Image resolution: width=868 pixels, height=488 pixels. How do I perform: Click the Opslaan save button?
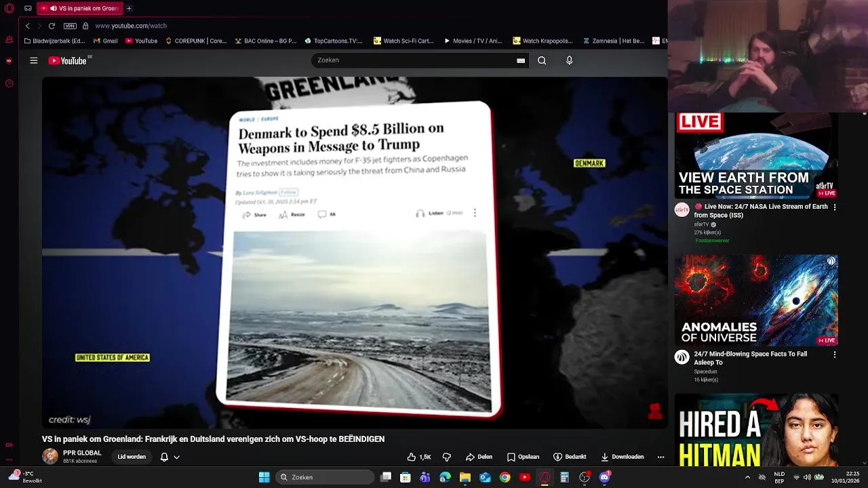(523, 457)
